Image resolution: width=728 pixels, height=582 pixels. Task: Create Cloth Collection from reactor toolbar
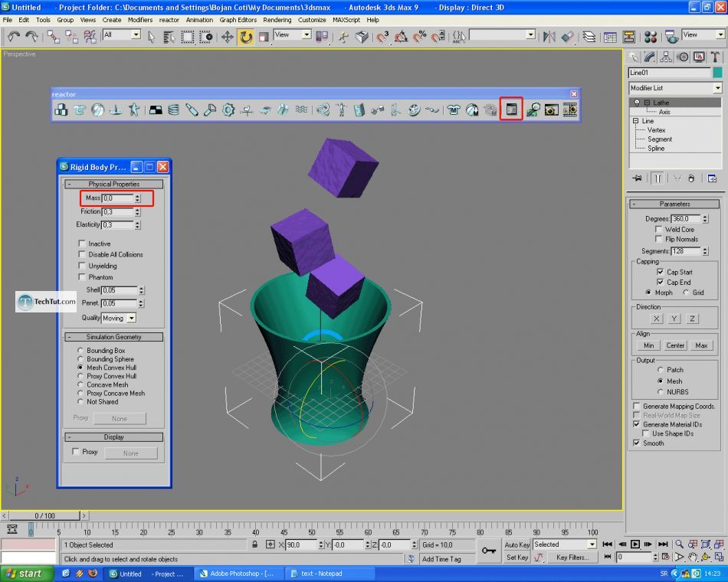click(x=80, y=110)
